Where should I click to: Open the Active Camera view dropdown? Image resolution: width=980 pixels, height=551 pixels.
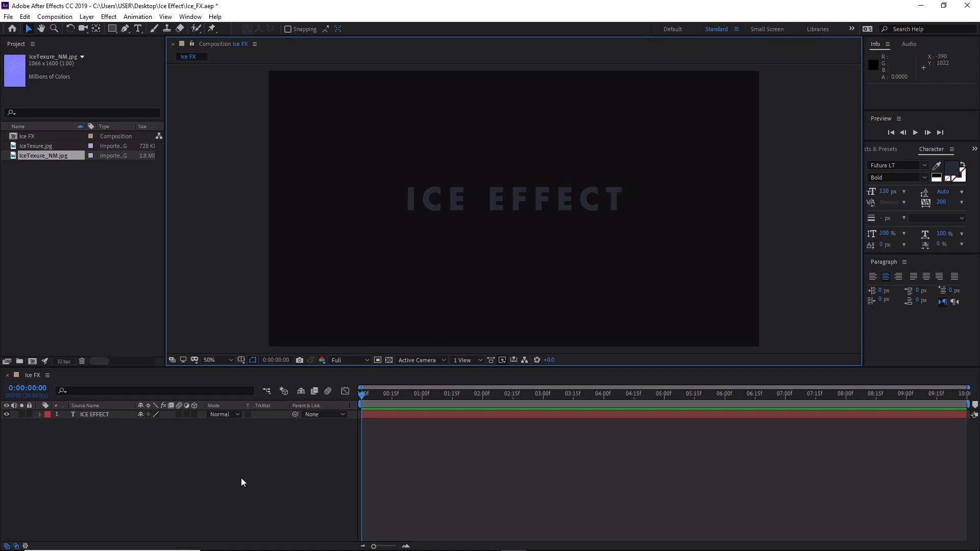pos(422,360)
